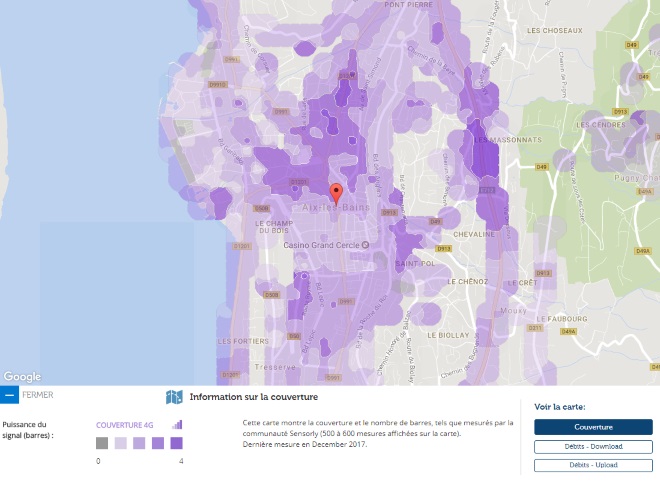Viewport: 660px width, 486px height.
Task: Switch to Débits - Upload map
Action: coord(593,465)
